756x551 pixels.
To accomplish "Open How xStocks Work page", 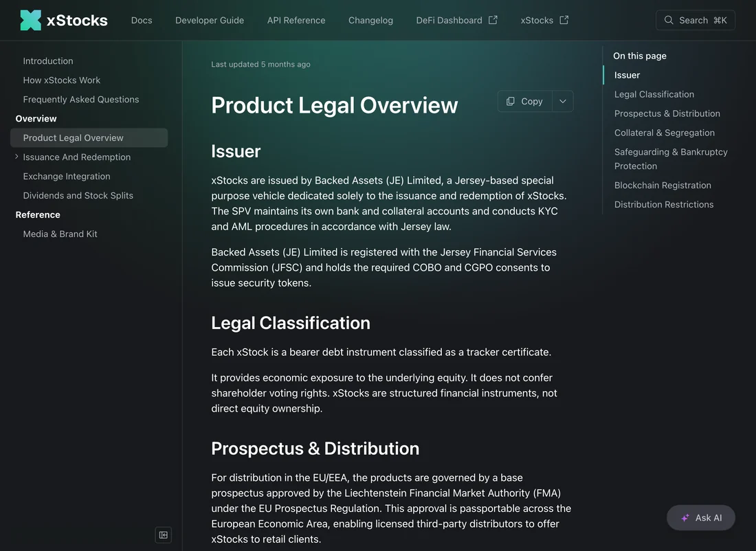I will (x=62, y=80).
